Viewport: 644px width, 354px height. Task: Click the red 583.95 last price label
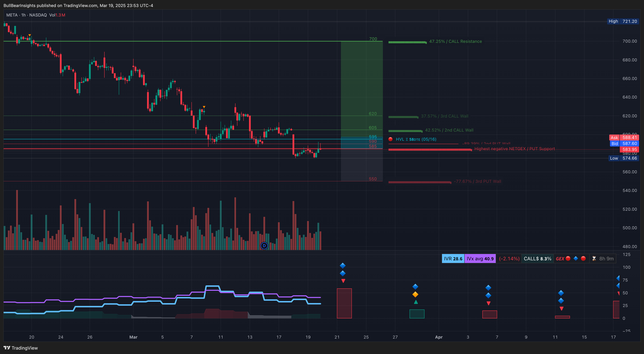point(629,149)
